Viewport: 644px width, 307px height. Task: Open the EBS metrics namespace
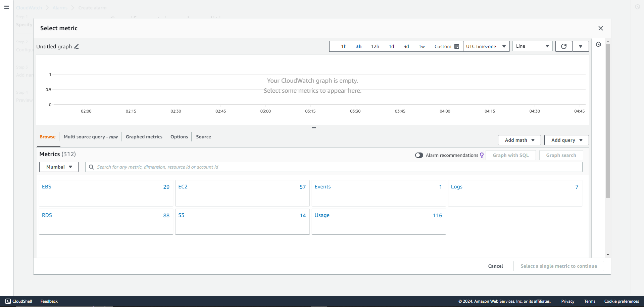106,193
